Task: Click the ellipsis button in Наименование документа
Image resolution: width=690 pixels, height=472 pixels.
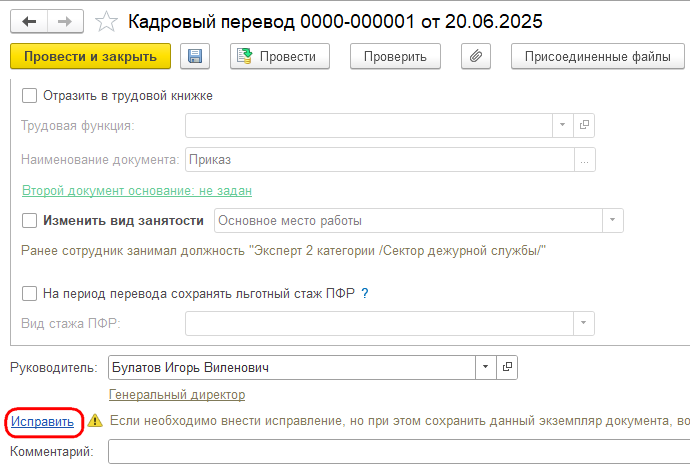Action: click(x=584, y=160)
